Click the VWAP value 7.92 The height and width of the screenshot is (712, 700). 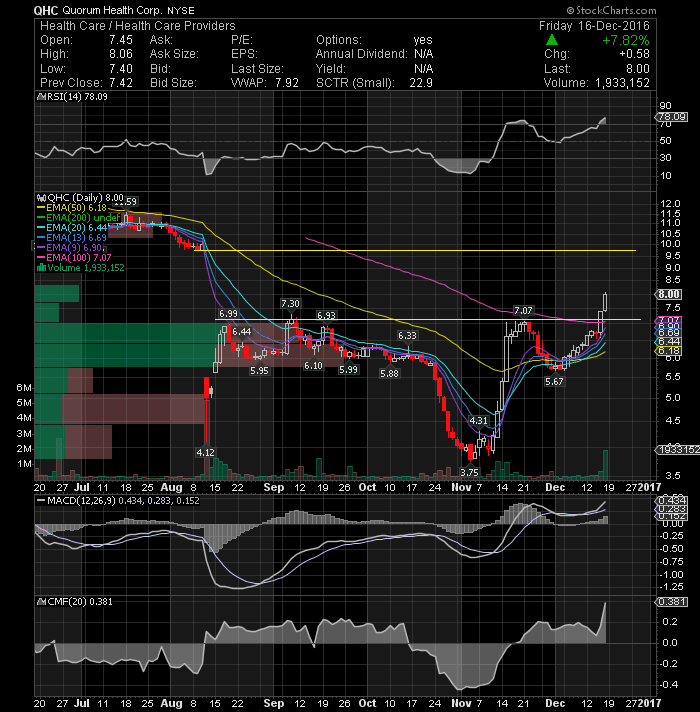coord(287,83)
